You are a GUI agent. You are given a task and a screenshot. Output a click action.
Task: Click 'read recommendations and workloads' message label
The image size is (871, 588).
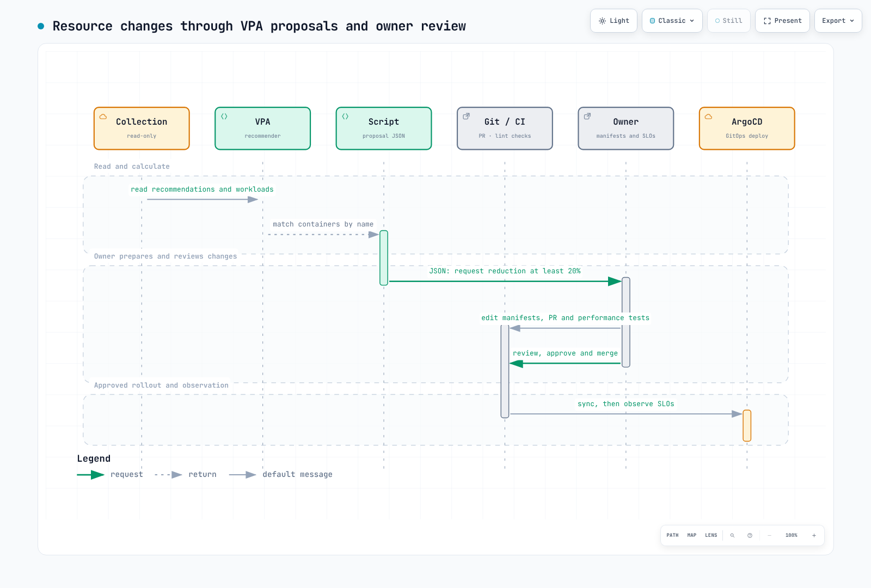(202, 189)
